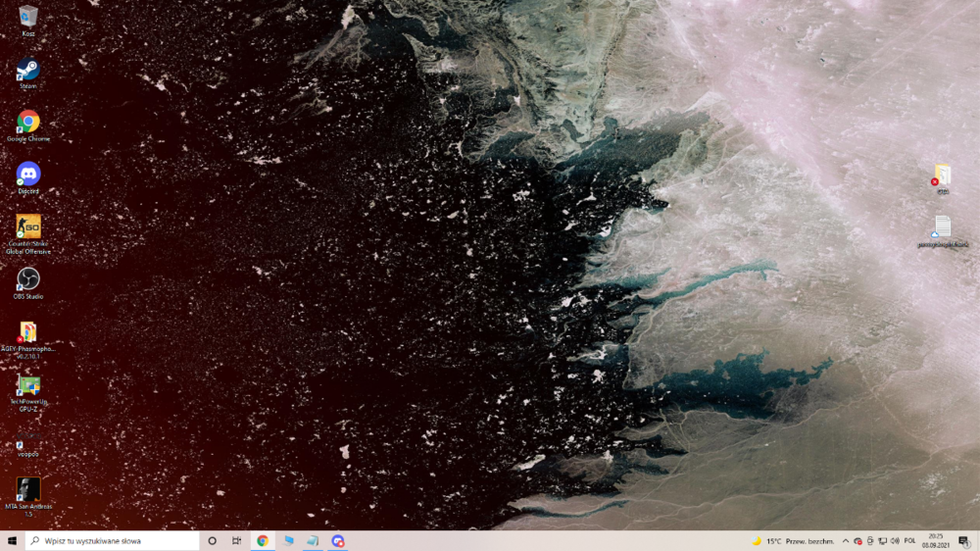Open Task View on the taskbar
This screenshot has width=980, height=551.
236,541
